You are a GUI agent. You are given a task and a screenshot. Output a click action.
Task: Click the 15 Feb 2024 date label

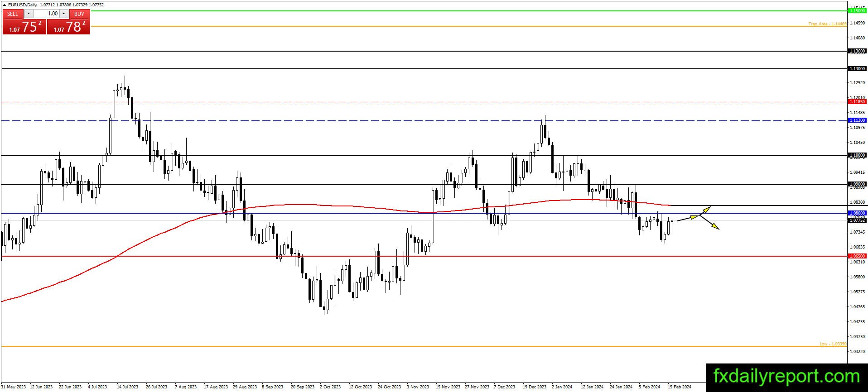click(x=680, y=387)
